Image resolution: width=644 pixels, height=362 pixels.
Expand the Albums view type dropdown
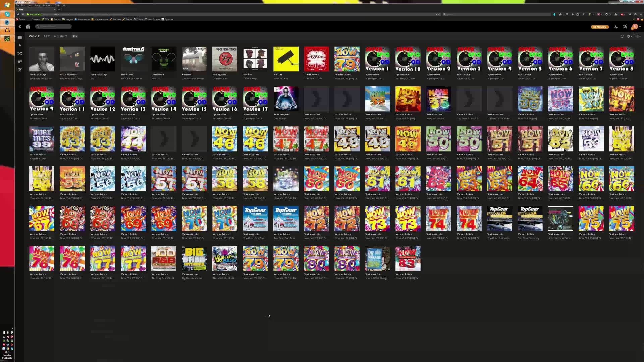click(x=60, y=36)
